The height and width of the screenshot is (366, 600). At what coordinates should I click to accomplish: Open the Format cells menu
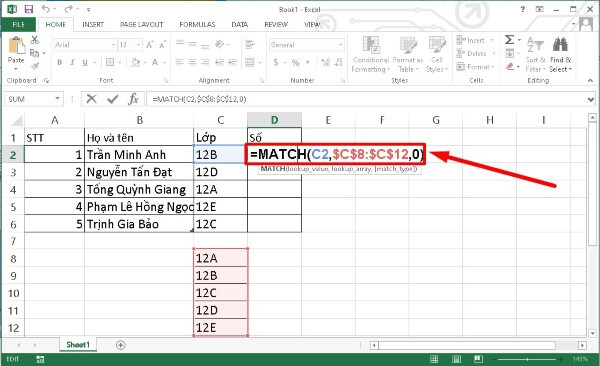pyautogui.click(x=475, y=67)
